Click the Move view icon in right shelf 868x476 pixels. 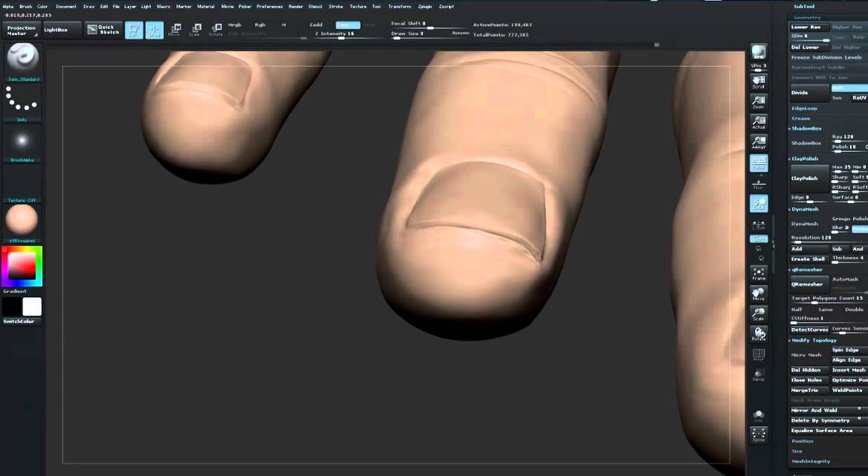tap(759, 293)
